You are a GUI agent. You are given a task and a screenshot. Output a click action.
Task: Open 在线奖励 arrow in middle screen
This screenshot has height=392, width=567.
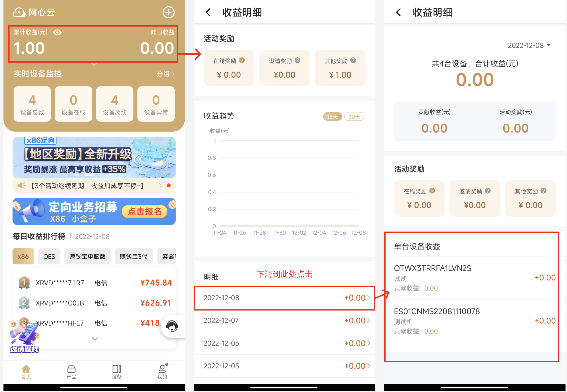point(242,60)
